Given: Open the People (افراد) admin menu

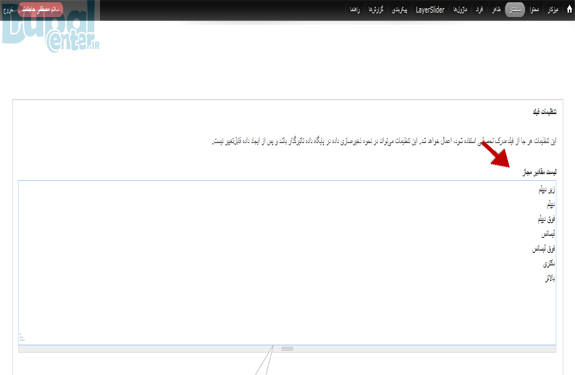Looking at the screenshot, I should pyautogui.click(x=479, y=10).
